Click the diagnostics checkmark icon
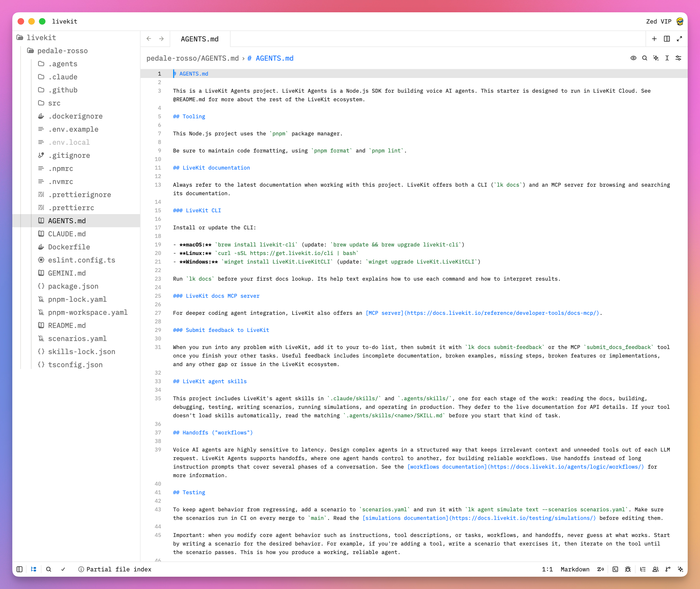The height and width of the screenshot is (589, 700). click(x=63, y=569)
